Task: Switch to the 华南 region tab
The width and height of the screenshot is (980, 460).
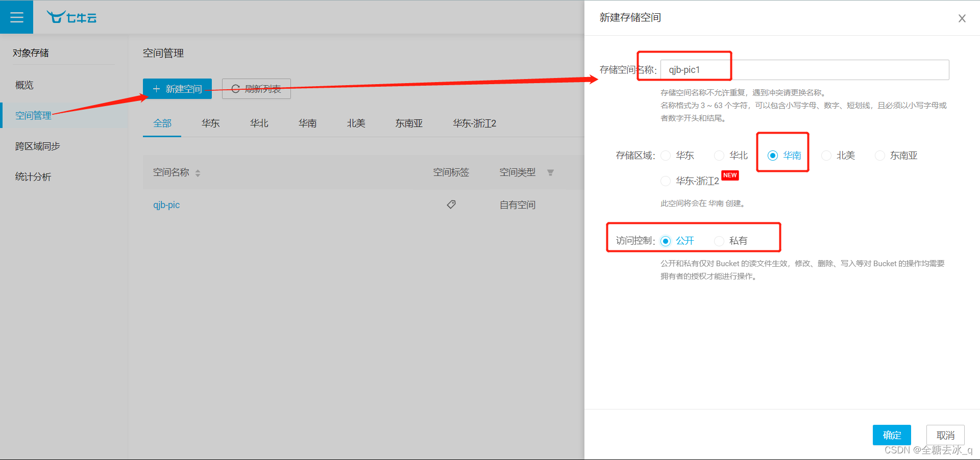Action: pos(308,123)
